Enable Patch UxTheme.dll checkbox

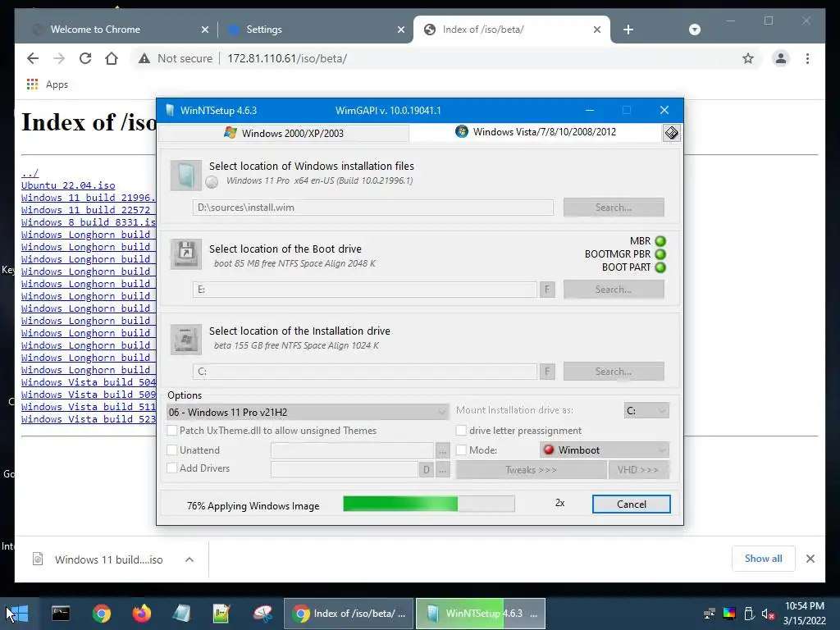[172, 430]
